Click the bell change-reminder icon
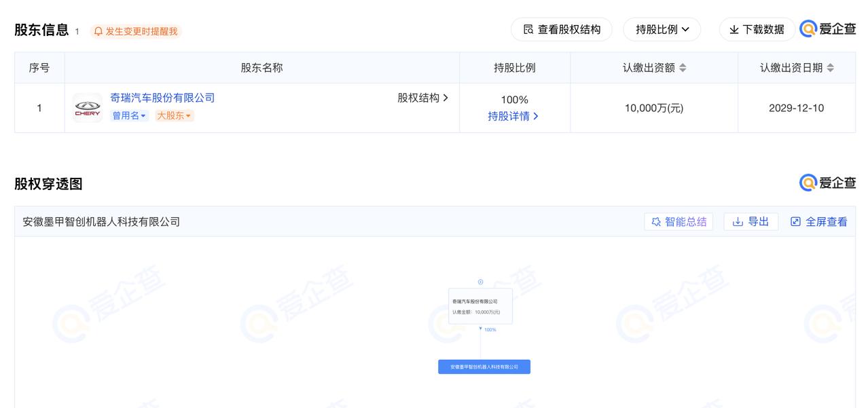 (x=98, y=31)
